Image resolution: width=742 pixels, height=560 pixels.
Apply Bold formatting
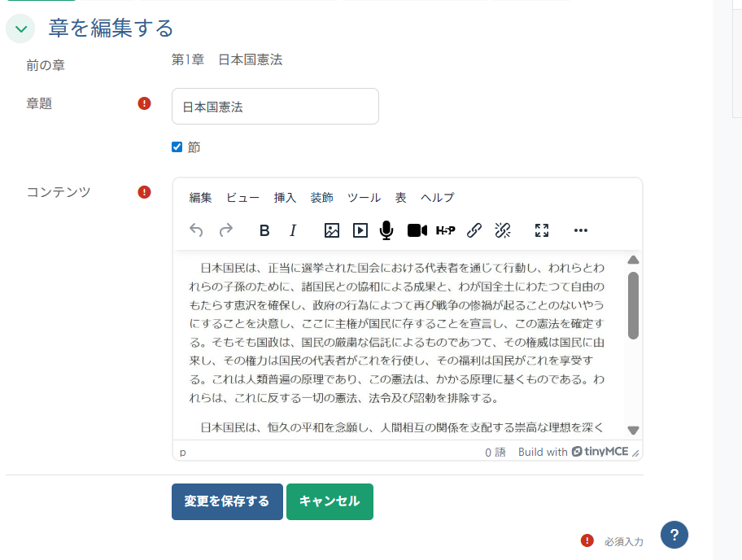[264, 230]
